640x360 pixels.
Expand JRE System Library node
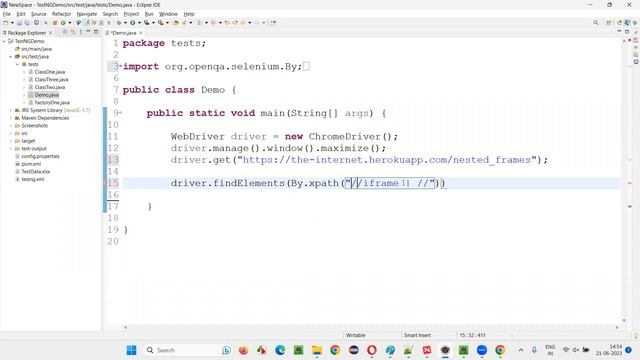[11, 110]
